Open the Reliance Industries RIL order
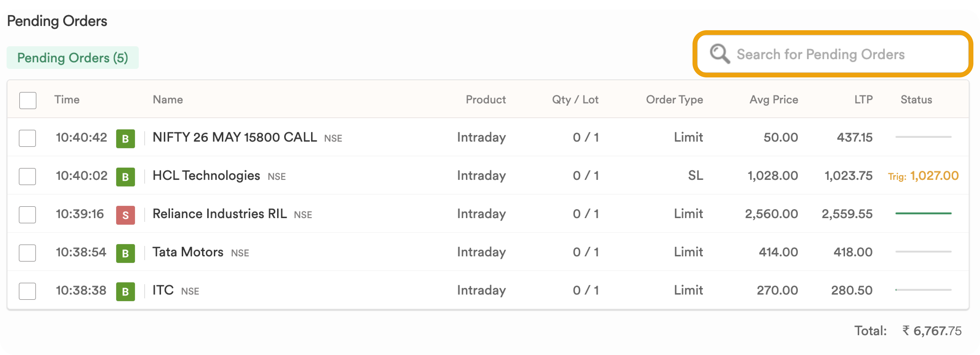This screenshot has width=980, height=355. pos(220,214)
